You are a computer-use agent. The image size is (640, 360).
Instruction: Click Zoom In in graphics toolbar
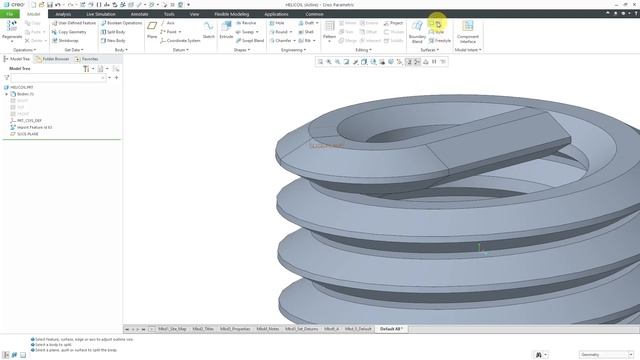(329, 62)
